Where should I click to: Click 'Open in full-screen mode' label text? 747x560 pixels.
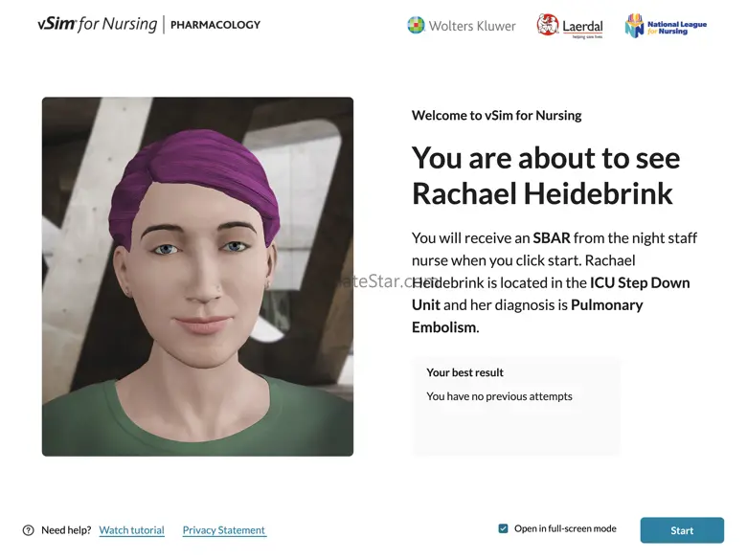pos(565,528)
